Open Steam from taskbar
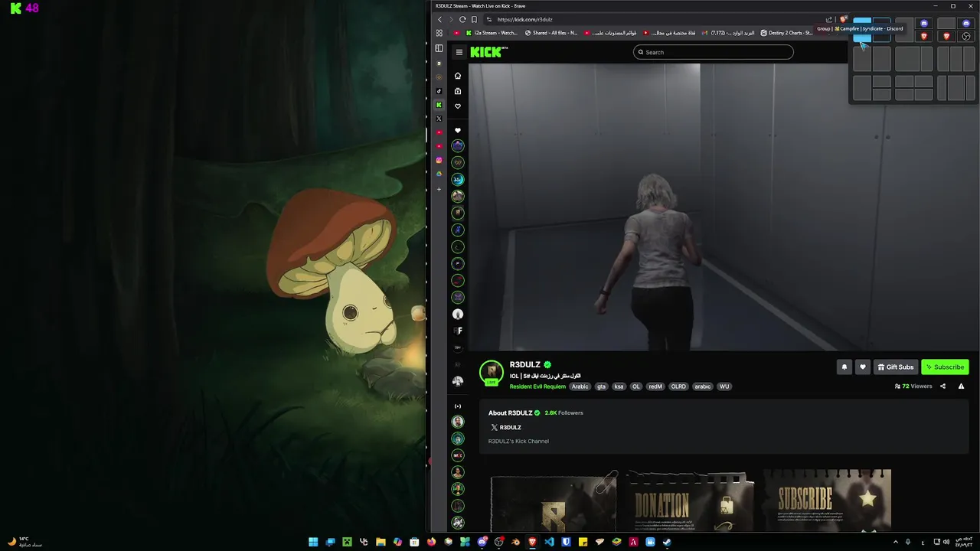The image size is (980, 551). point(667,542)
